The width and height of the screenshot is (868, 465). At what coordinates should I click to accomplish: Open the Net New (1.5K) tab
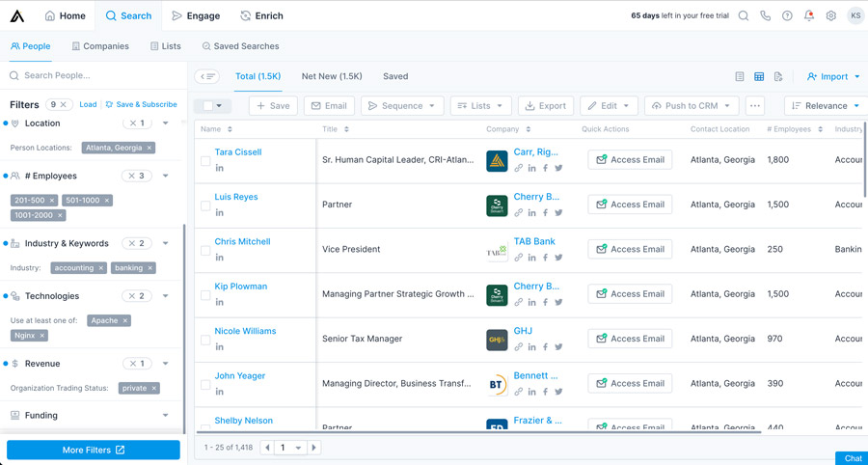click(332, 76)
